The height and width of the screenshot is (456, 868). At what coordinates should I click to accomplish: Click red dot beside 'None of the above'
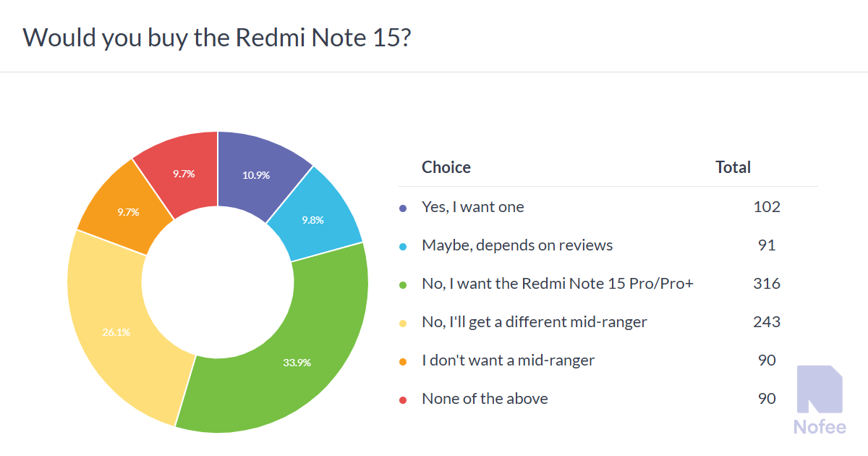pos(403,400)
